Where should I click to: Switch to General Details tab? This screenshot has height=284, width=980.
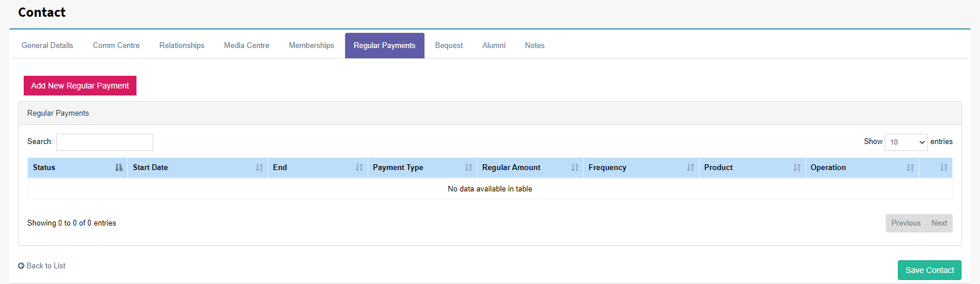pos(47,46)
